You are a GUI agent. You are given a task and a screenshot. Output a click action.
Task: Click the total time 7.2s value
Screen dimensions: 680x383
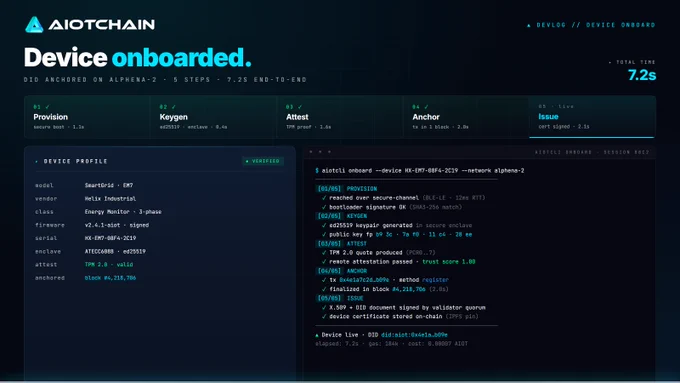[x=642, y=75]
